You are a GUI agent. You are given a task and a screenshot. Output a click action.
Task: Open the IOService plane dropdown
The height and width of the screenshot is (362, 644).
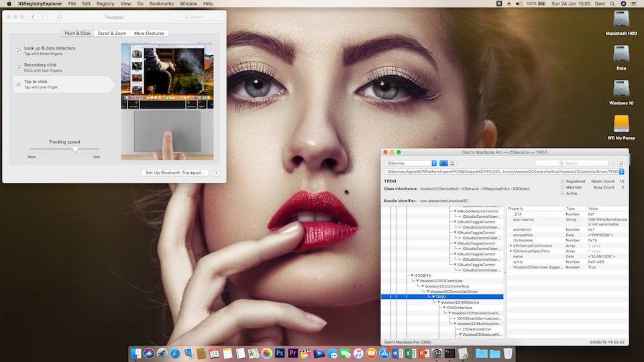click(x=411, y=164)
